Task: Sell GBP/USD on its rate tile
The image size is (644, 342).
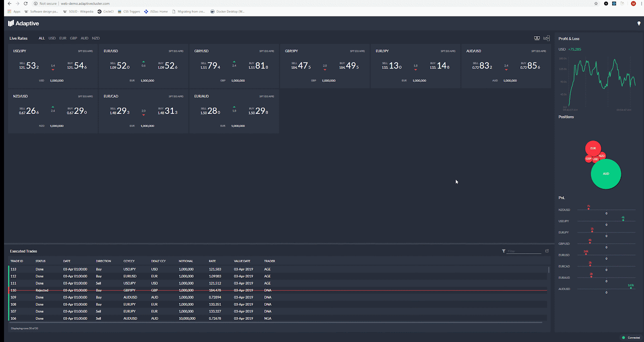Action: [x=210, y=66]
